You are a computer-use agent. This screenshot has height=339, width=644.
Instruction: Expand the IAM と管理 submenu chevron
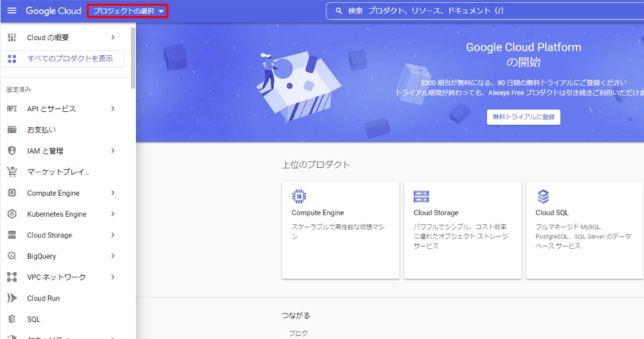pos(112,151)
